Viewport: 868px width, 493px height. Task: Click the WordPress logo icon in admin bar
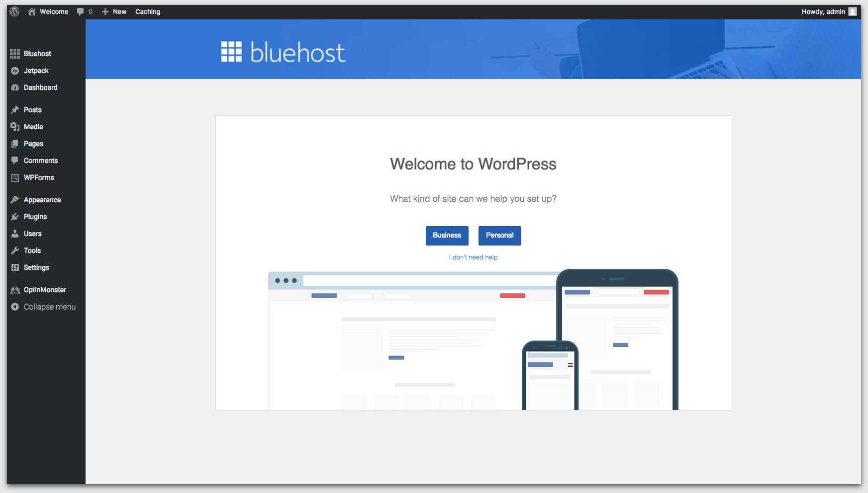(14, 11)
